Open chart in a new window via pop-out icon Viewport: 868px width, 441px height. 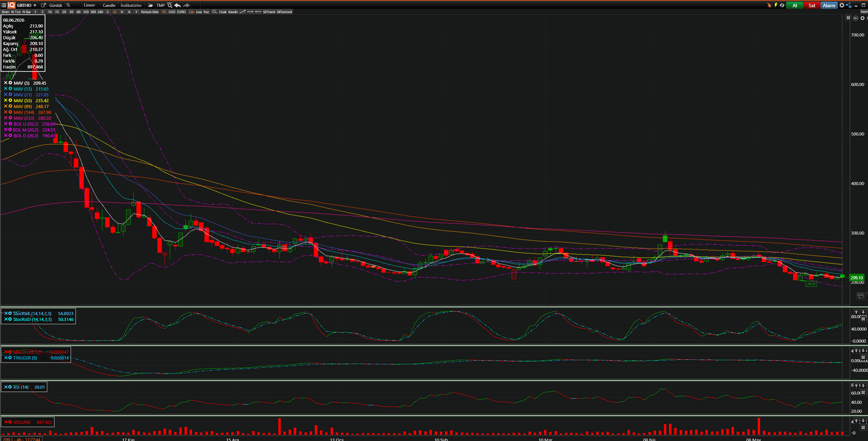pyautogui.click(x=43, y=5)
